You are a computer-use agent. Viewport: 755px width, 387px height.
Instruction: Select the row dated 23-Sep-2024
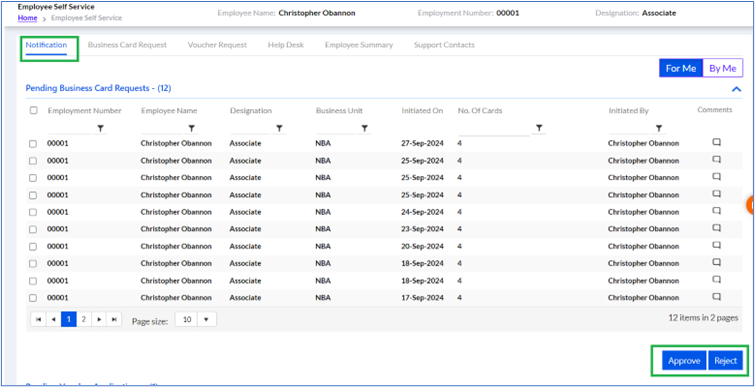pos(33,229)
